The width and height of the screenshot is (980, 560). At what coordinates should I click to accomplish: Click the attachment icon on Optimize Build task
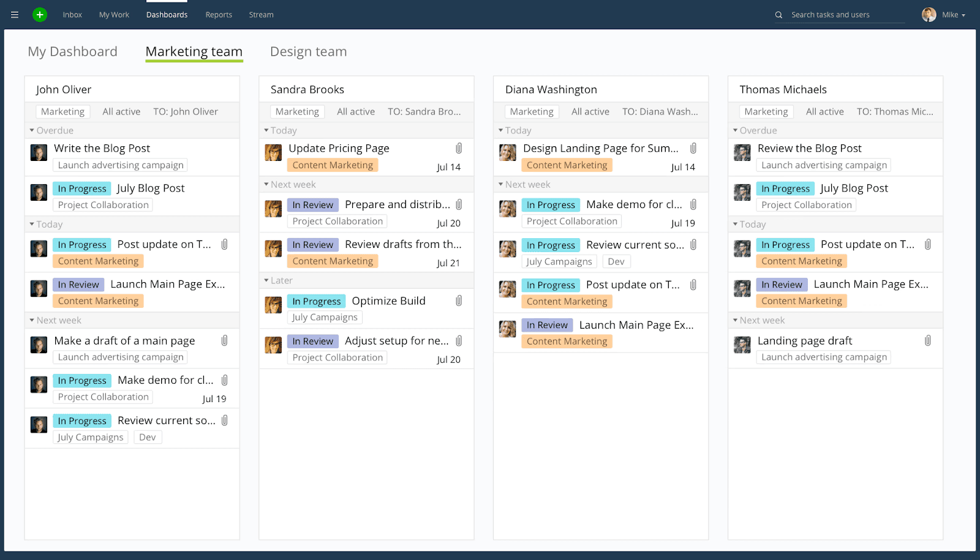click(459, 301)
